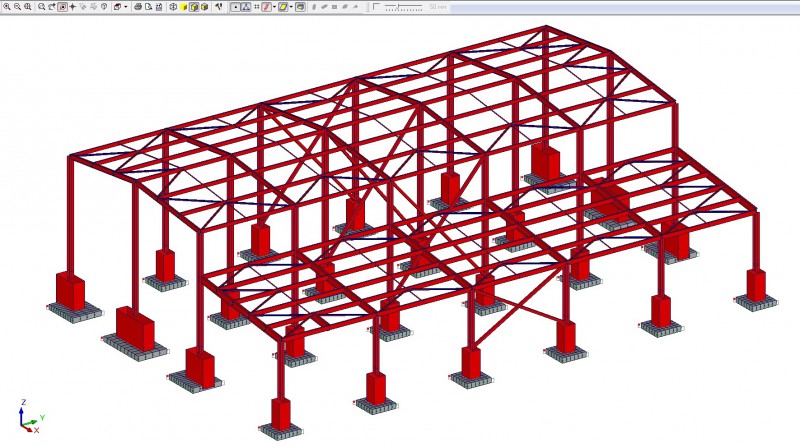Open the view box dropdown arrow
The width and height of the screenshot is (800, 447).
(126, 7)
